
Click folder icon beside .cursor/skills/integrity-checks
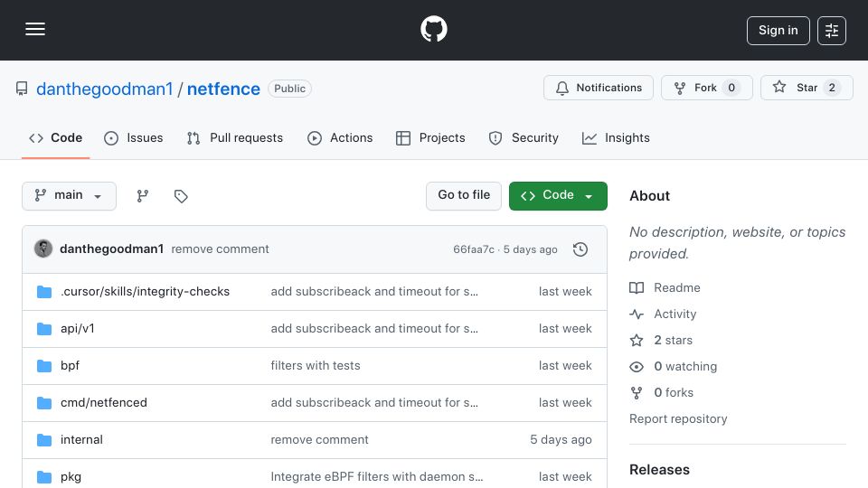pyautogui.click(x=43, y=292)
